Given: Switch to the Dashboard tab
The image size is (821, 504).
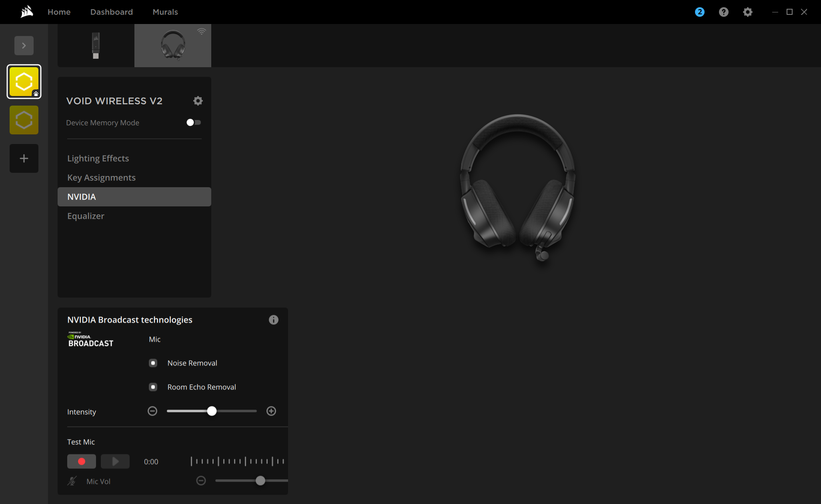Looking at the screenshot, I should point(112,12).
